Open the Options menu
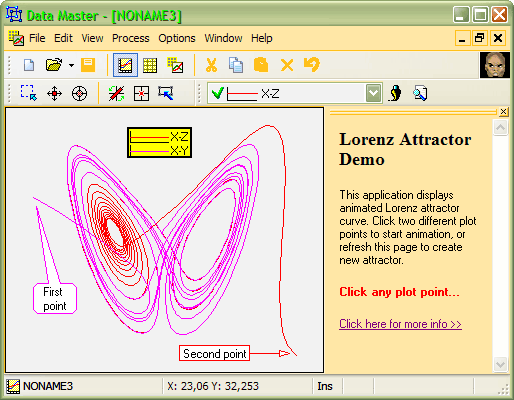Image resolution: width=514 pixels, height=400 pixels. tap(177, 38)
